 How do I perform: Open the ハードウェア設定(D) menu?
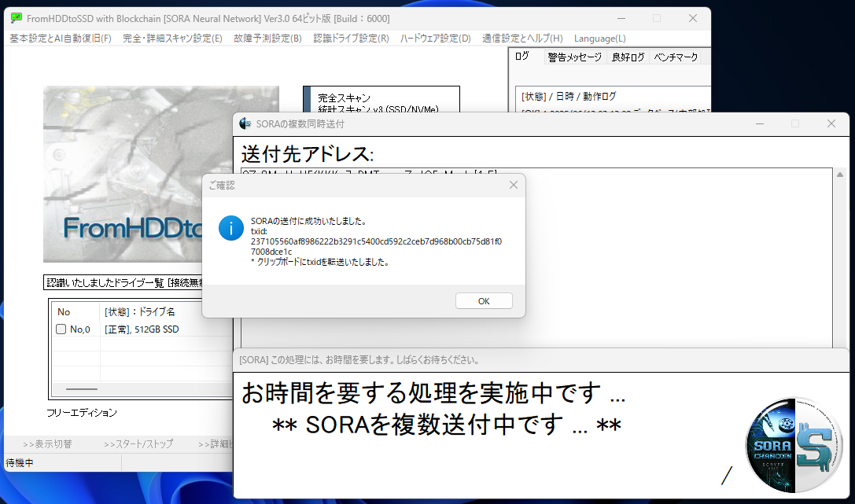pyautogui.click(x=435, y=39)
